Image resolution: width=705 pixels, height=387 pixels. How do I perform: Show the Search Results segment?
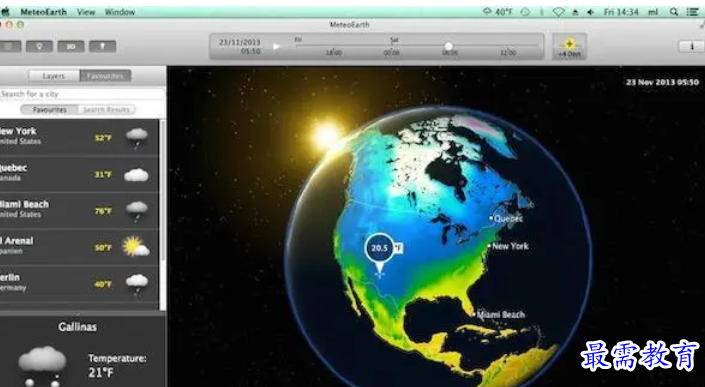click(106, 110)
